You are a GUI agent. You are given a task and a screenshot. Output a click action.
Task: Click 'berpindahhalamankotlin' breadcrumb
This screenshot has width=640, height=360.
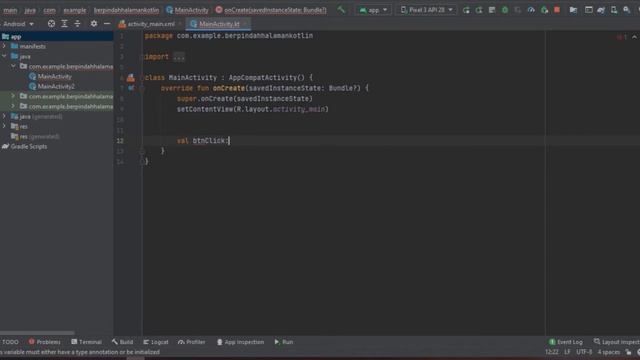pos(127,10)
